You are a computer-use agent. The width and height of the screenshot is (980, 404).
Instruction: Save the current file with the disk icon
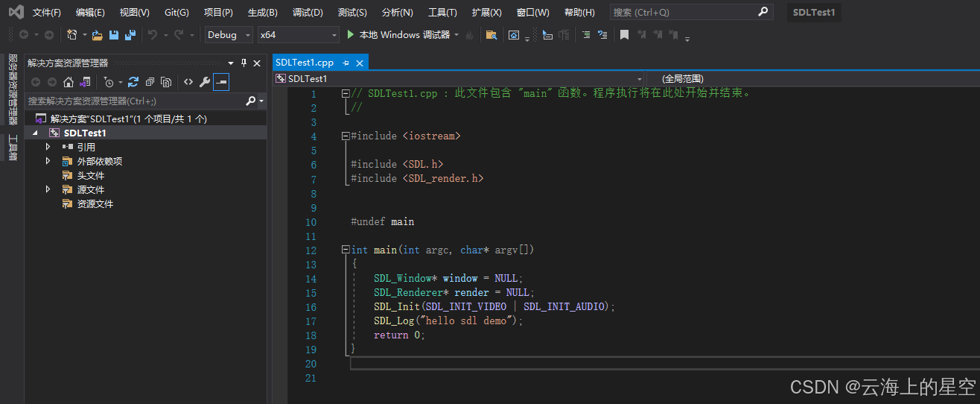tap(114, 34)
